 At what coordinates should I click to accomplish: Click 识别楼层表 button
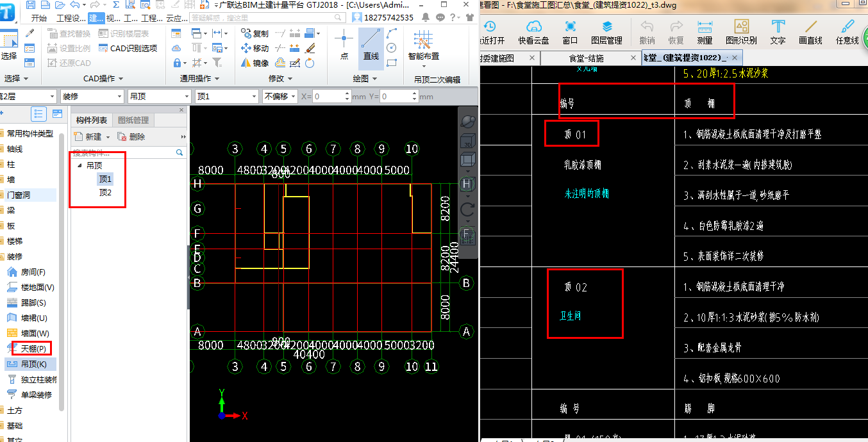point(124,33)
